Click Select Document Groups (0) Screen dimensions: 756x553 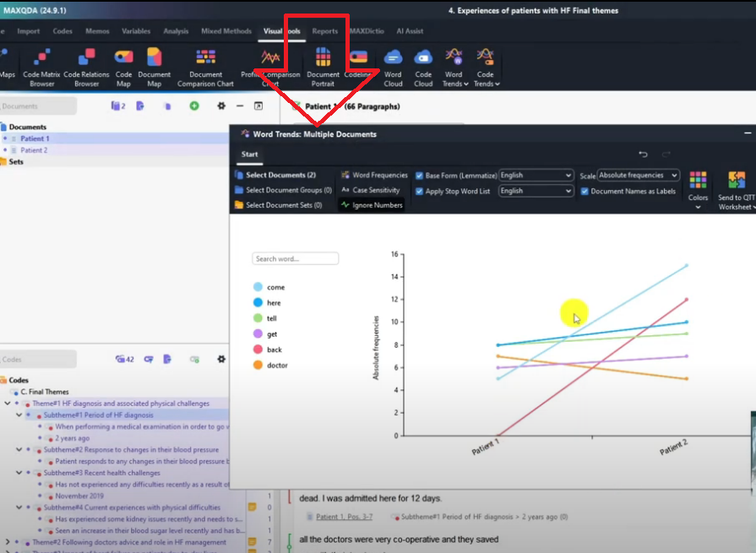(x=284, y=190)
